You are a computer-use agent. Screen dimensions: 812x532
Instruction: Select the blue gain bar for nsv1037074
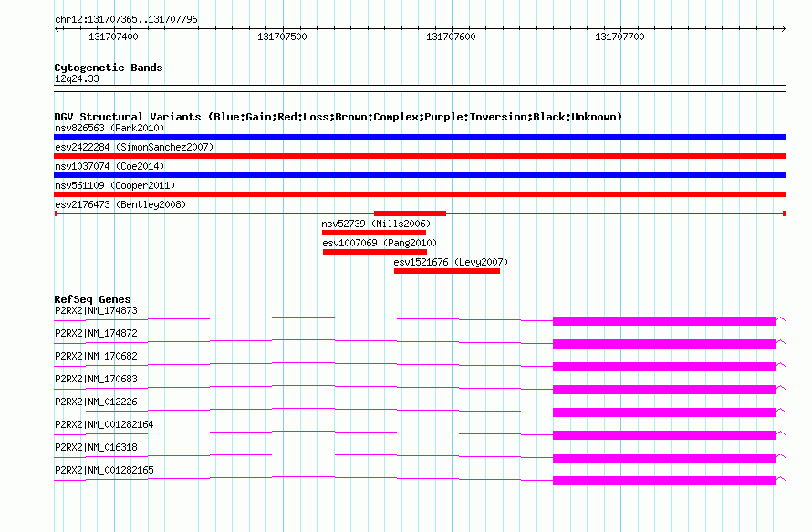[420, 175]
